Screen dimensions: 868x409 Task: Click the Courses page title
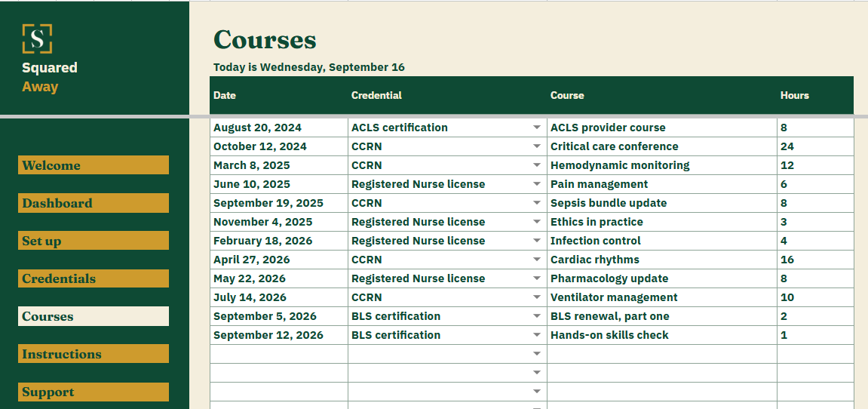coord(265,39)
